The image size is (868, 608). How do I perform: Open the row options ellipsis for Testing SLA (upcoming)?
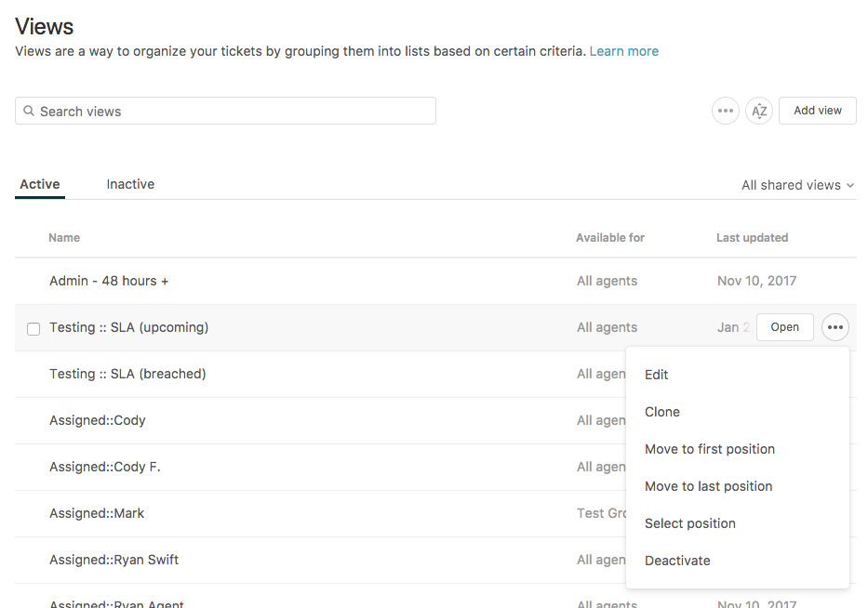pyautogui.click(x=835, y=327)
